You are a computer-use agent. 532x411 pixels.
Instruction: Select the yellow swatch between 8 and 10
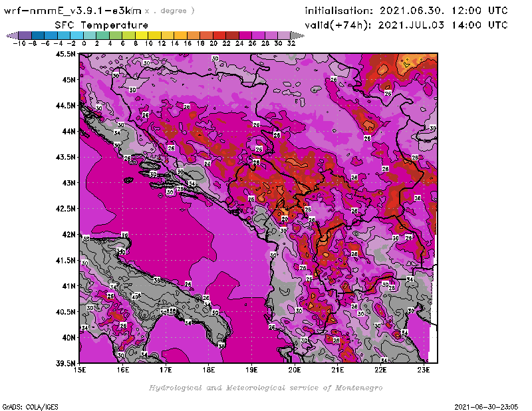click(x=142, y=35)
